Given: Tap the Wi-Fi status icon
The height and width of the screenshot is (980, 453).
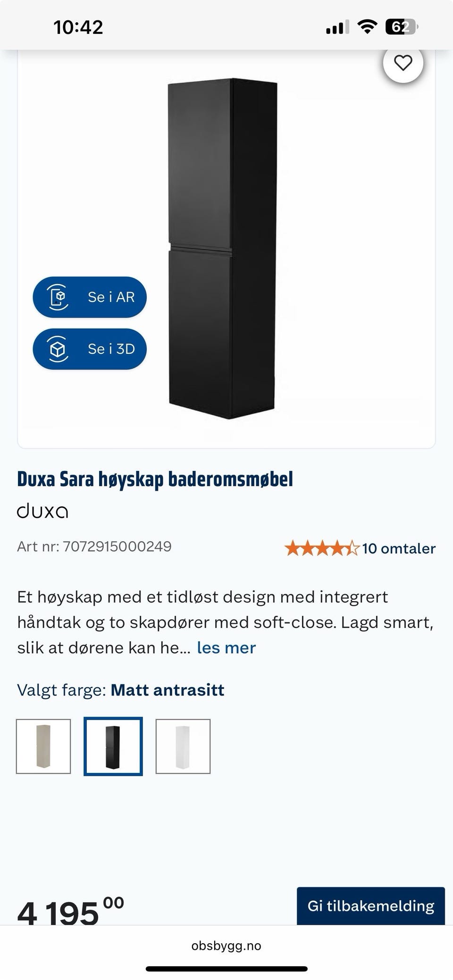Looking at the screenshot, I should (367, 27).
